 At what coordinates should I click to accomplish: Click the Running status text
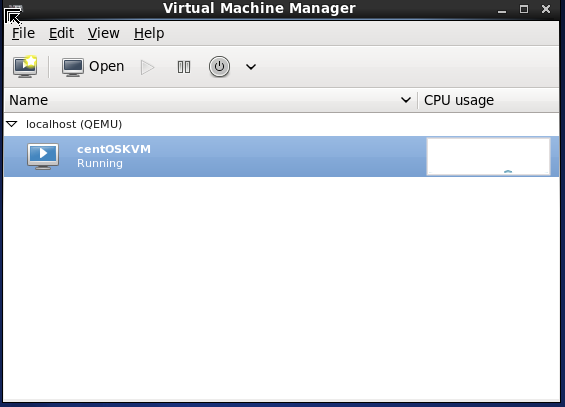tap(100, 164)
